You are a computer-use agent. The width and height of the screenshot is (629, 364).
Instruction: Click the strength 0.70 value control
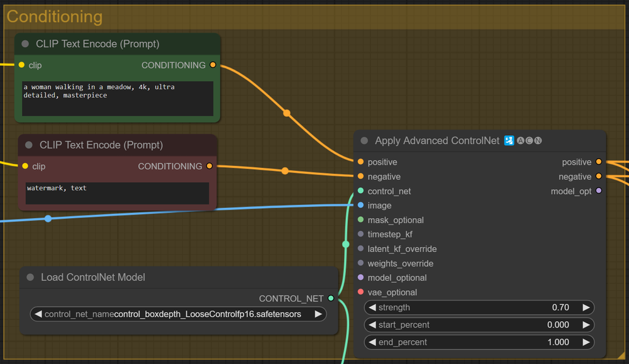(x=560, y=307)
